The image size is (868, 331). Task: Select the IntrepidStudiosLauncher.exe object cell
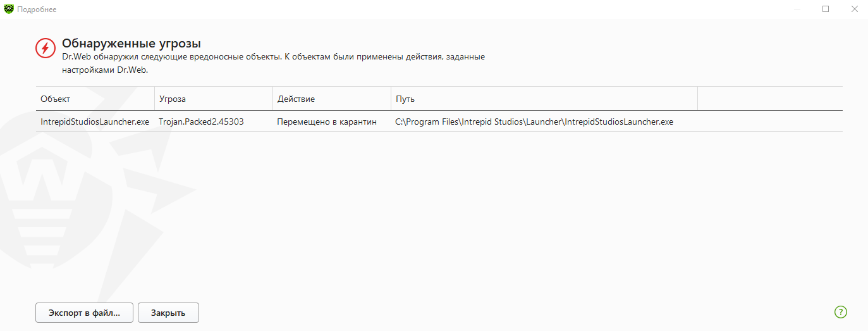point(95,122)
